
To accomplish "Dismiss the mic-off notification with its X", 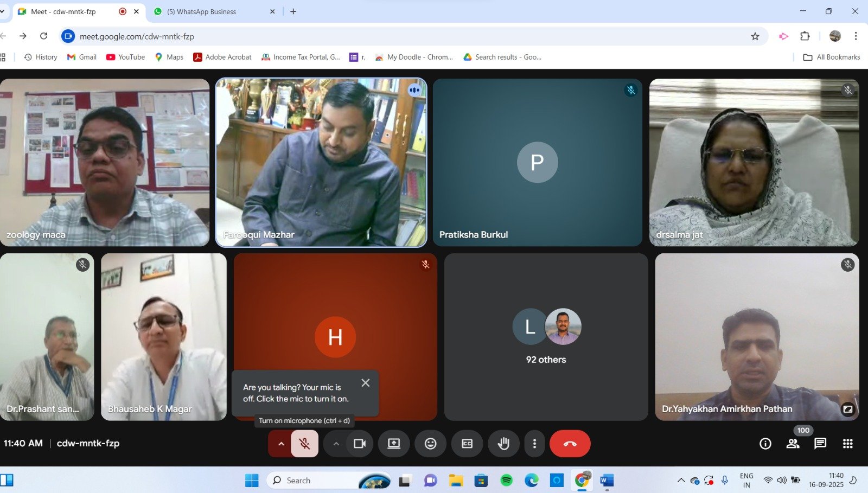I will (x=365, y=382).
